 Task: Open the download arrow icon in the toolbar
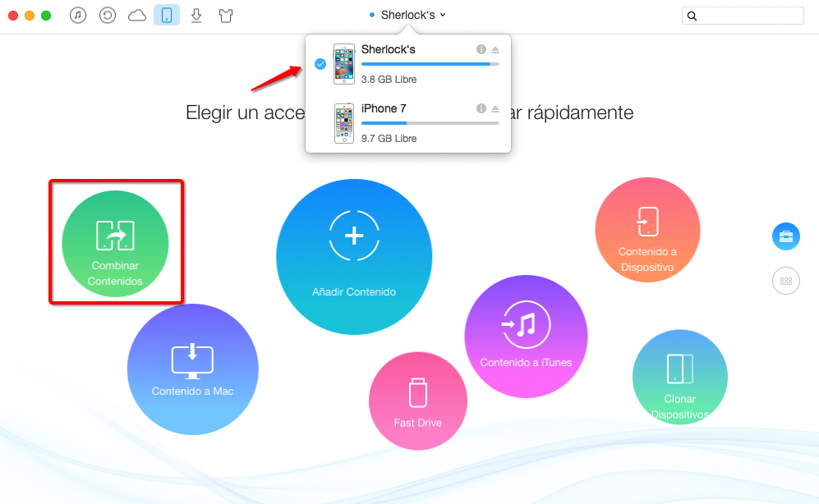point(196,16)
